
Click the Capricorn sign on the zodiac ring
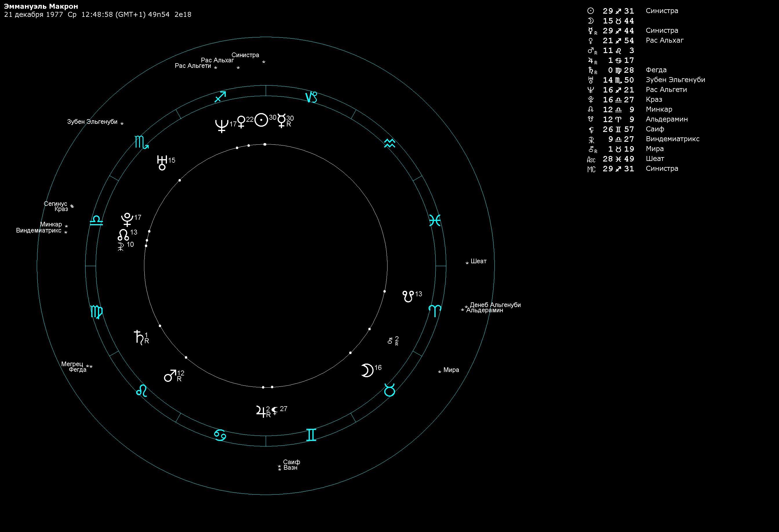point(311,97)
